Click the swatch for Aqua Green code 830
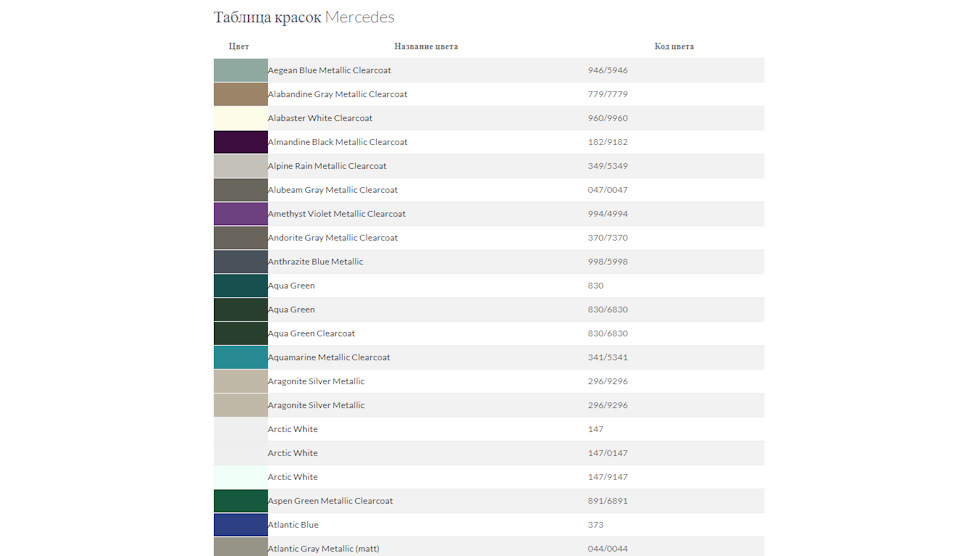This screenshot has width=960, height=556. [241, 285]
